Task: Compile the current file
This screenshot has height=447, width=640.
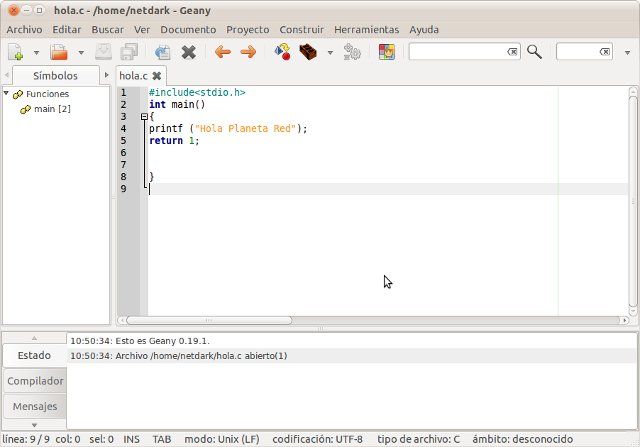Action: 283,52
